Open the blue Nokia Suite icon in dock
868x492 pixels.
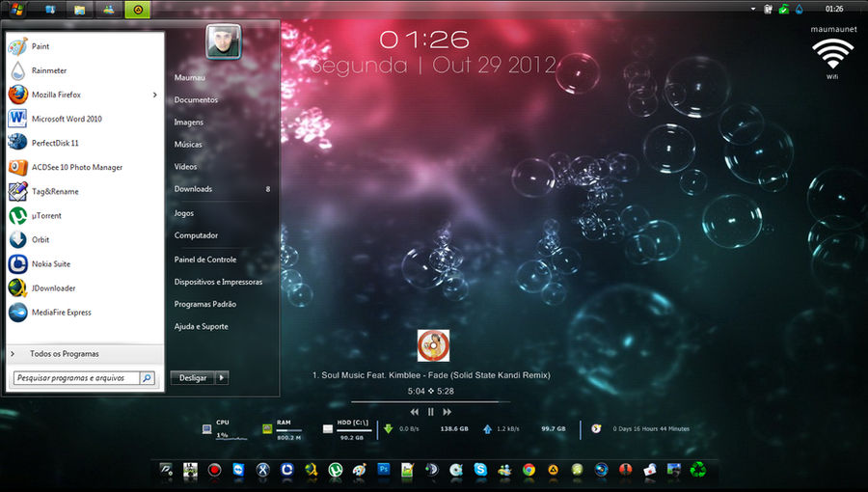pyautogui.click(x=286, y=470)
